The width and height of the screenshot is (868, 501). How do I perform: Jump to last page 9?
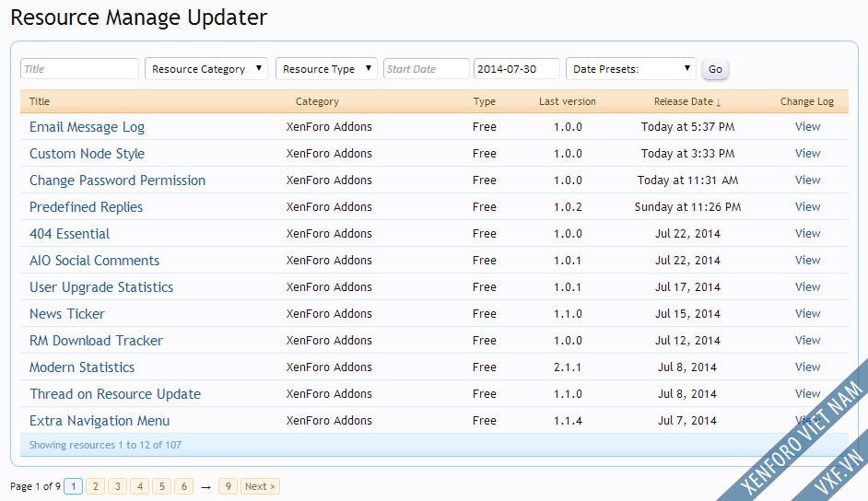pyautogui.click(x=228, y=486)
